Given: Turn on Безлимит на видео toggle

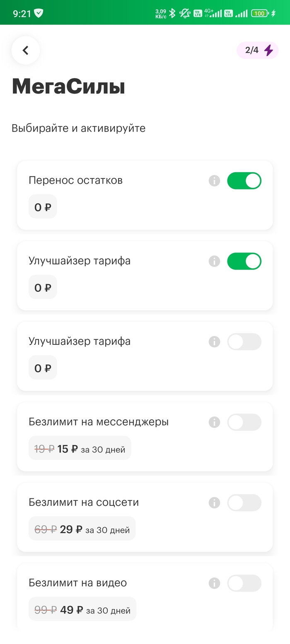Looking at the screenshot, I should 244,583.
